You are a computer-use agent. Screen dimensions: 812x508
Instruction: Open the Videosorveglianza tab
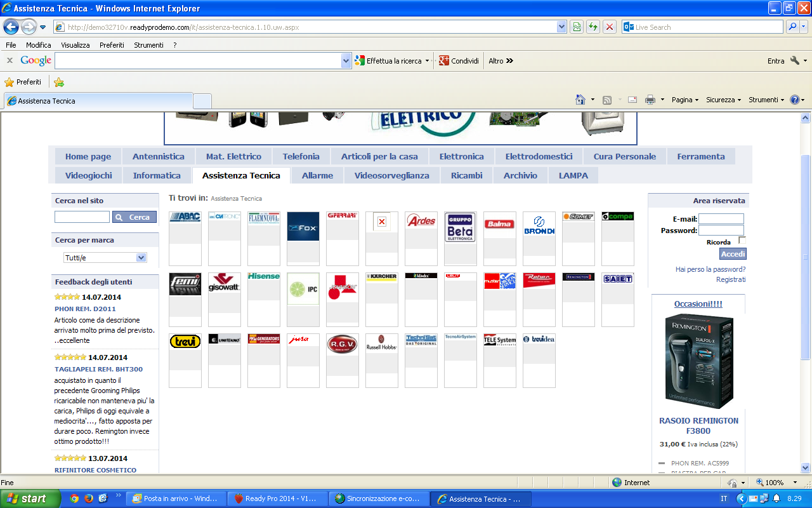[x=392, y=175]
